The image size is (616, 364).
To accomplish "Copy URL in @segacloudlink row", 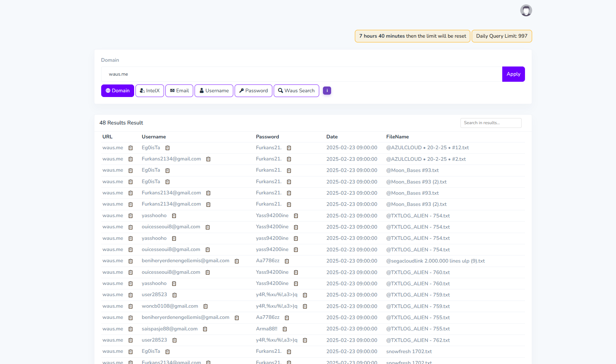I will [x=130, y=261].
